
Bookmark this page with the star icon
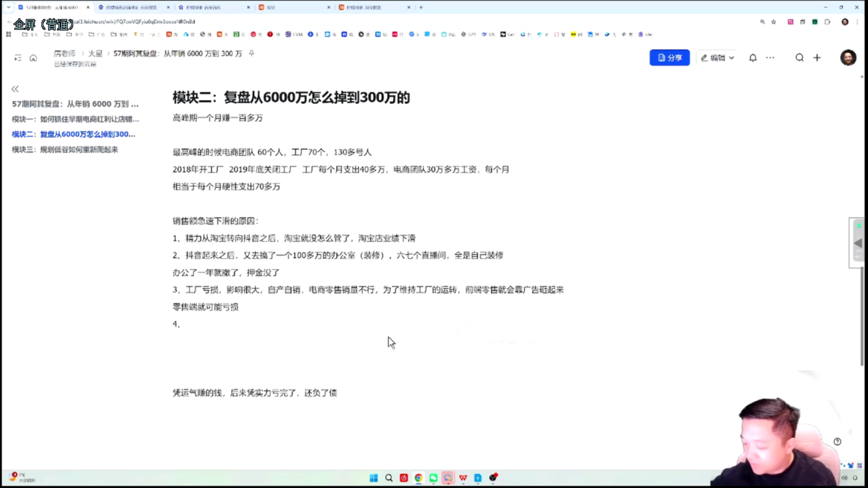(x=774, y=22)
